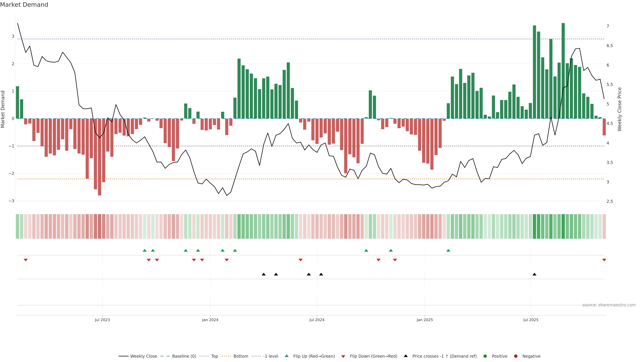Click the red Flip Down triangle legend icon

pyautogui.click(x=343, y=356)
